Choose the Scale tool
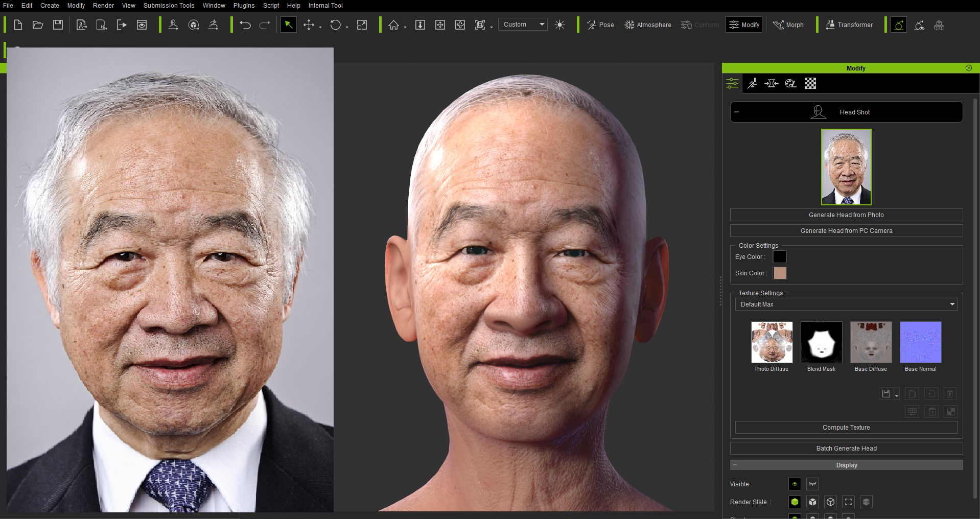 362,25
